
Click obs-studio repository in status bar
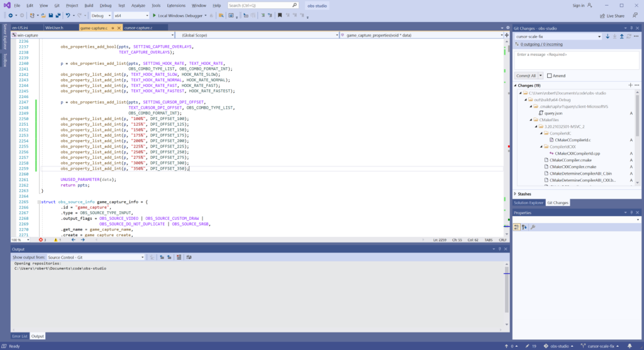[558, 346]
